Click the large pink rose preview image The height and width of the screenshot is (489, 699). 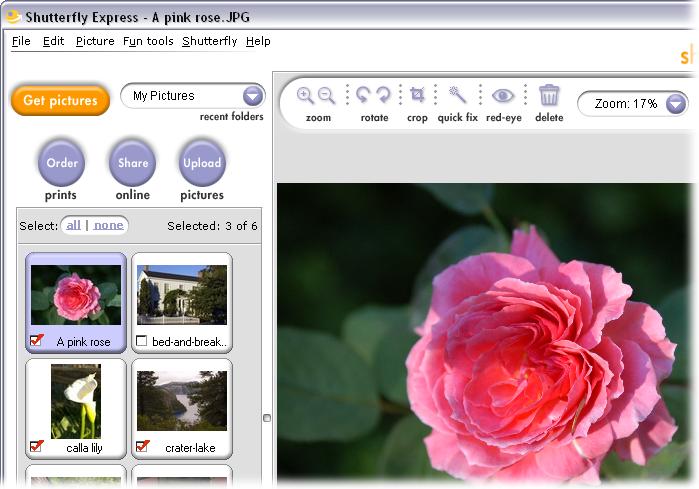[485, 333]
